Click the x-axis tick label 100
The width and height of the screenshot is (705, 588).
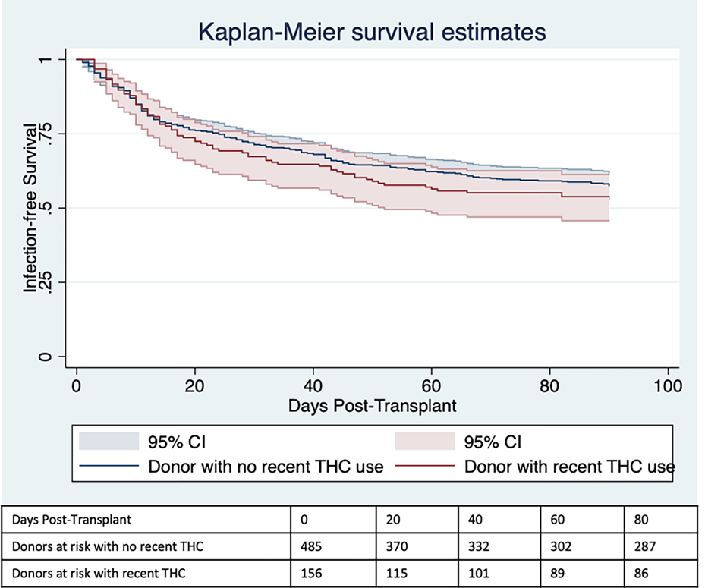(x=668, y=385)
